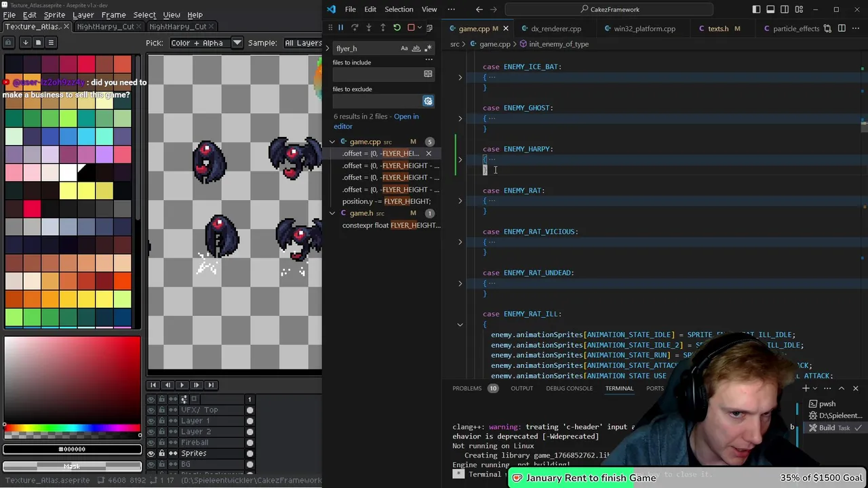The width and height of the screenshot is (868, 488).
Task: Stop debugging with the red square
Action: click(x=411, y=28)
